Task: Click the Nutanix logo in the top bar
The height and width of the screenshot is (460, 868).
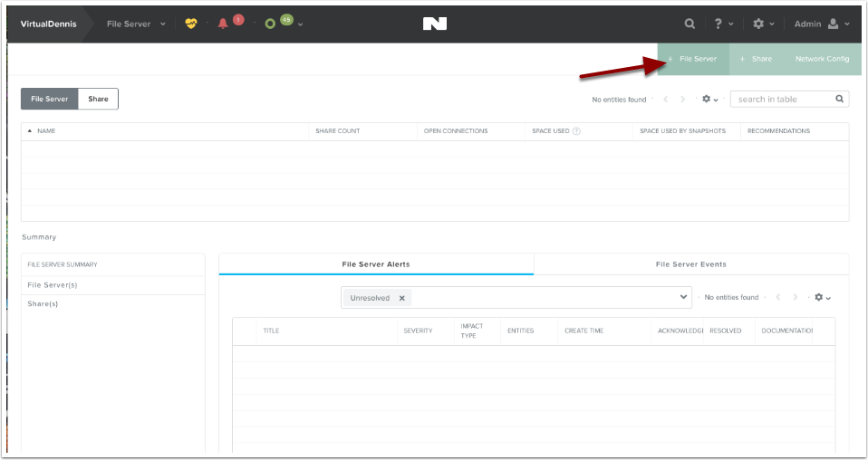Action: click(435, 24)
